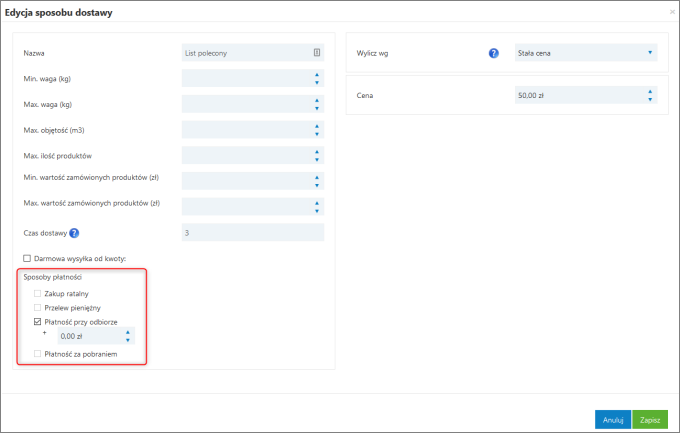Open the Stała cena dropdown
Screen dimensions: 680x433
[x=586, y=52]
